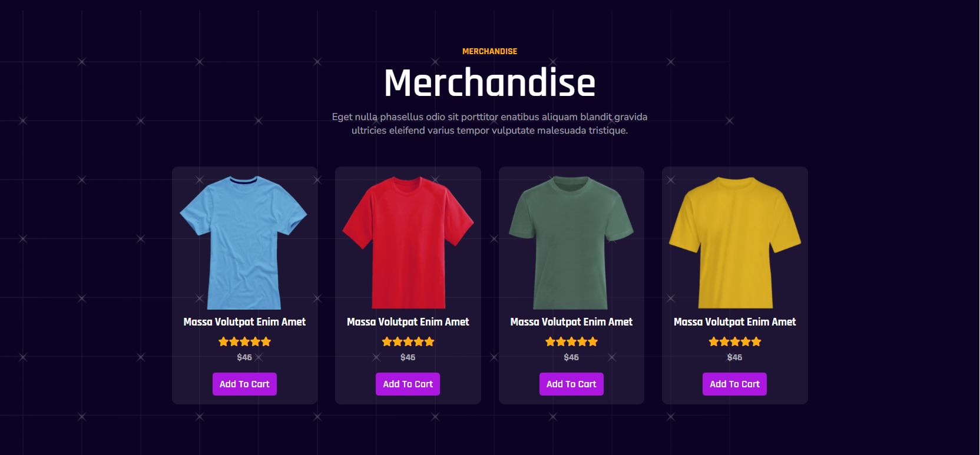Click the large Merchandise heading
This screenshot has height=455, width=980.
point(489,83)
